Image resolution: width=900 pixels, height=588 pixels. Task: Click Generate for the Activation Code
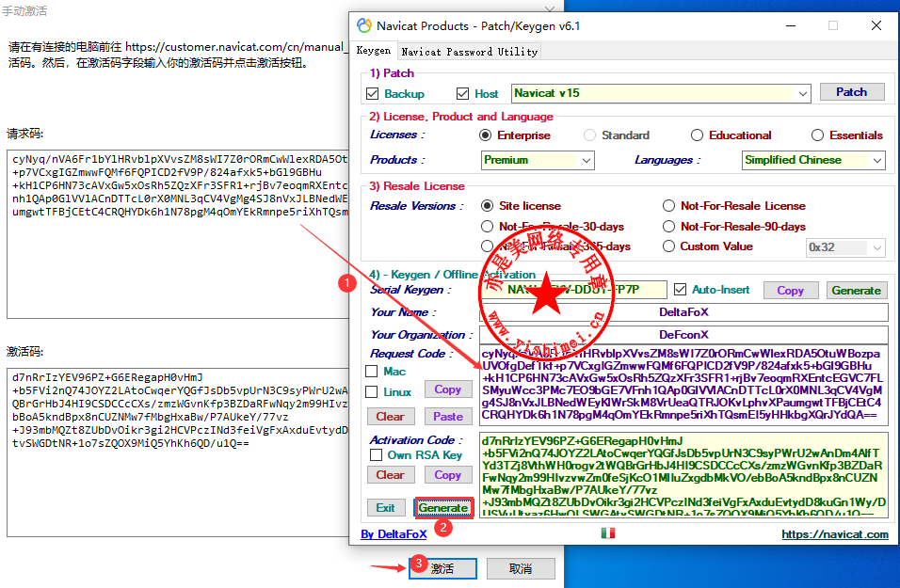coord(443,508)
